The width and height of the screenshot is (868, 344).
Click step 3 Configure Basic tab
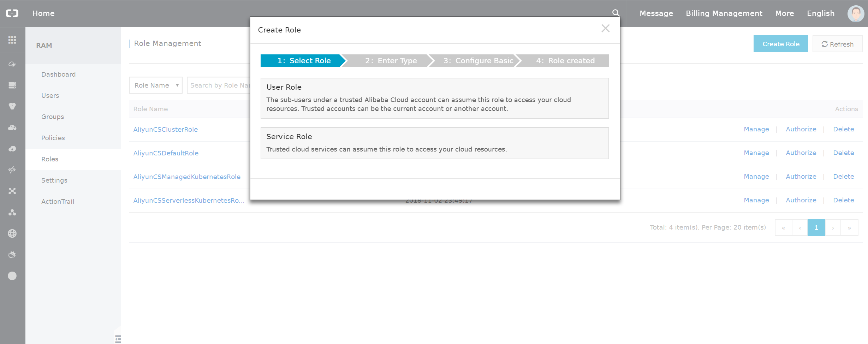(478, 61)
